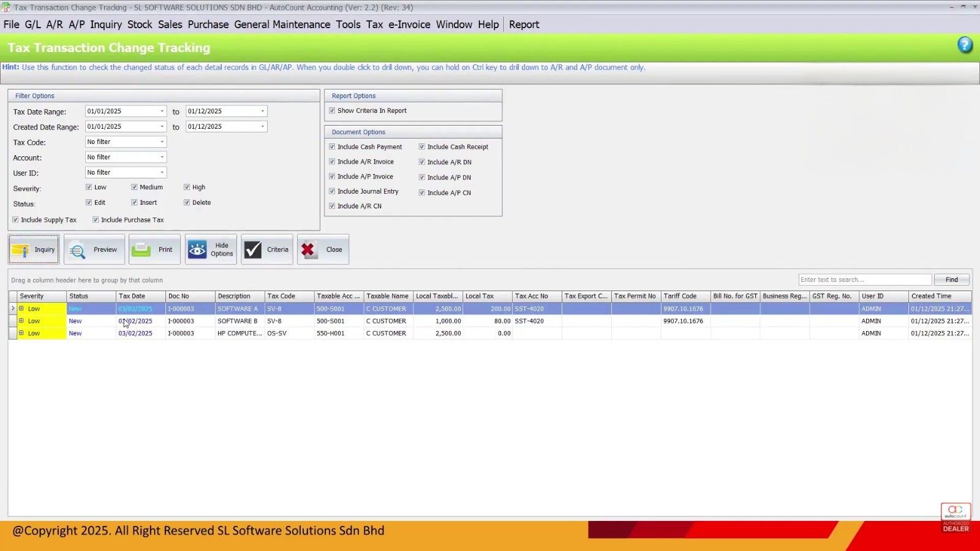Sort by the Created Time column header
The image size is (980, 551).
click(x=940, y=296)
